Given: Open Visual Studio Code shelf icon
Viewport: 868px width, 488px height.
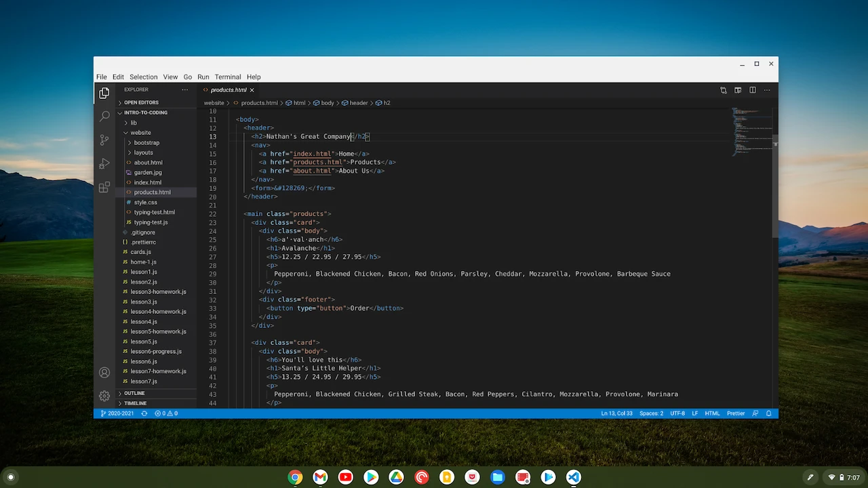Looking at the screenshot, I should pos(574,477).
